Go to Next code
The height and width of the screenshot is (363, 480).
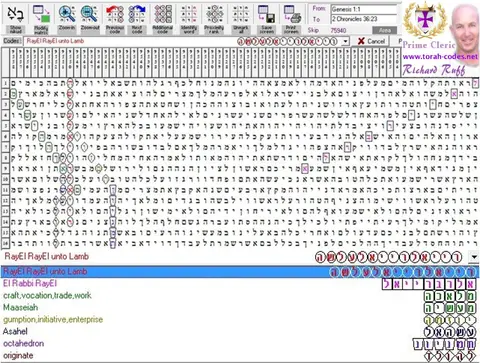click(137, 19)
